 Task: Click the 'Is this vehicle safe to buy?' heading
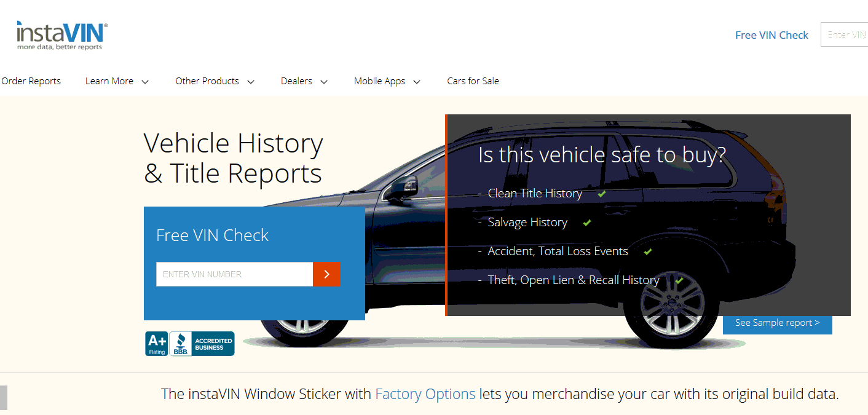pos(602,155)
